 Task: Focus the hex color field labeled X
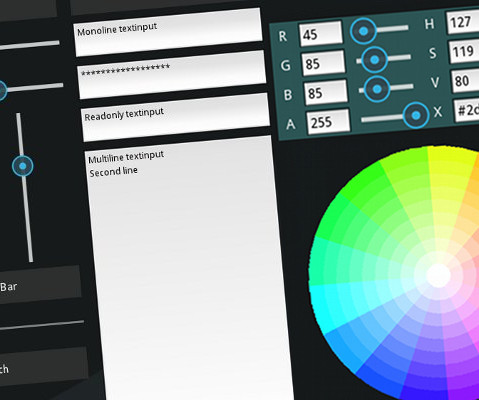466,110
